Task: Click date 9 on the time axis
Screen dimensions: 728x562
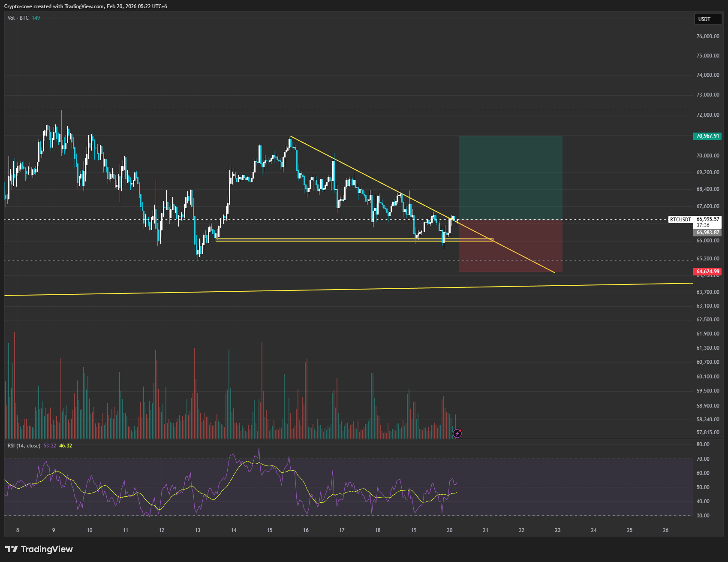Action: pos(54,530)
